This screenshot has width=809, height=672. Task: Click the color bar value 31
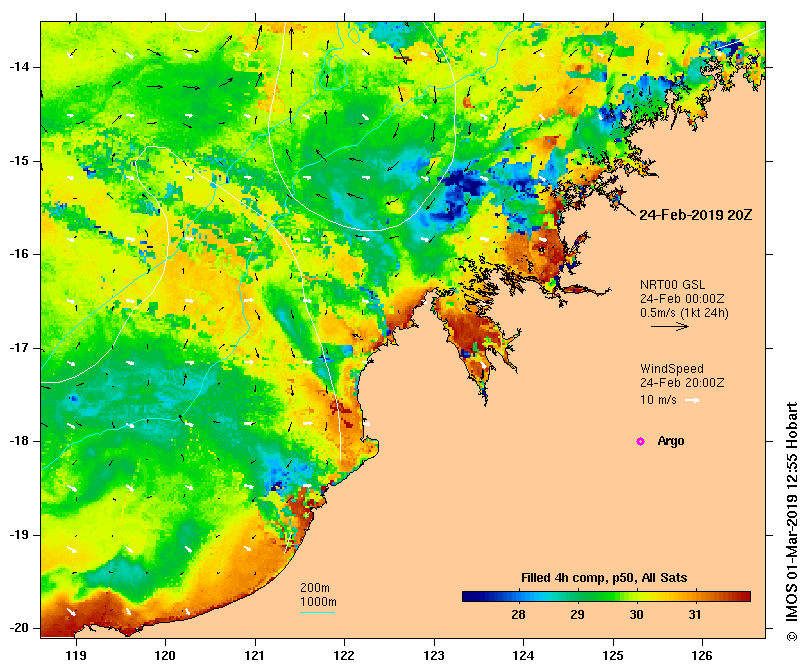click(x=695, y=615)
